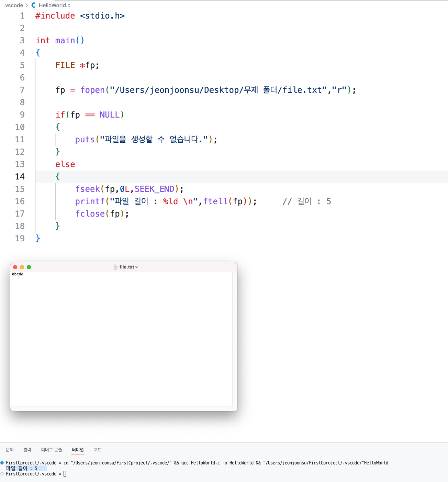The height and width of the screenshot is (482, 448).
Task: Click line number 7 in the gutter
Action: 22,90
